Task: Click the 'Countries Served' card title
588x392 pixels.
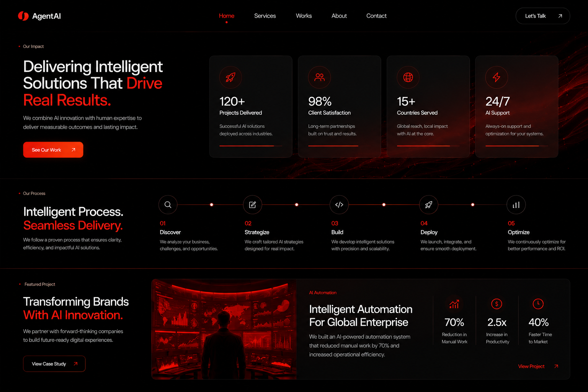Action: click(x=417, y=113)
